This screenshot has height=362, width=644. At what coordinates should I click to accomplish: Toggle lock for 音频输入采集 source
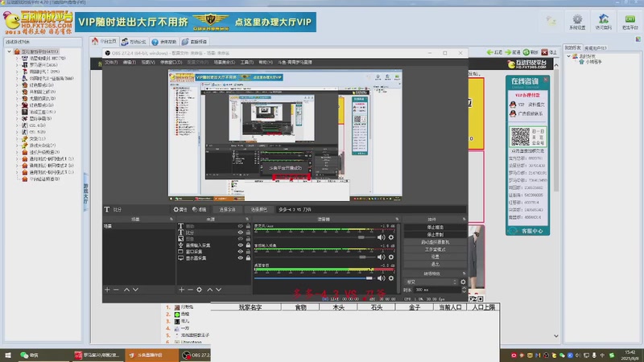(248, 245)
